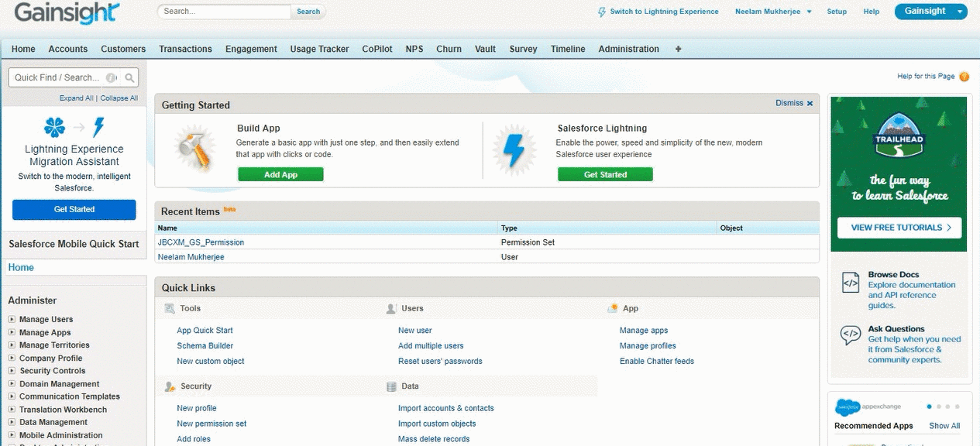
Task: Click the Manage profiles link
Action: pyautogui.click(x=648, y=346)
